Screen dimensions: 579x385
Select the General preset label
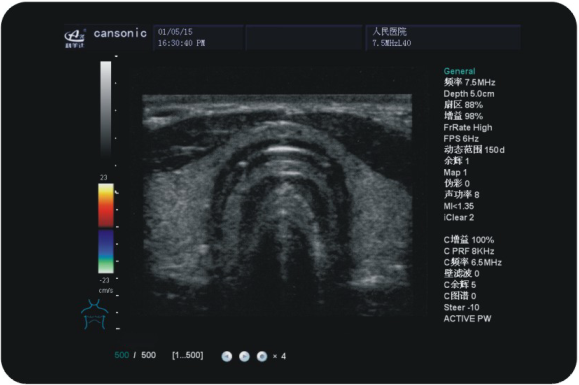pos(459,71)
